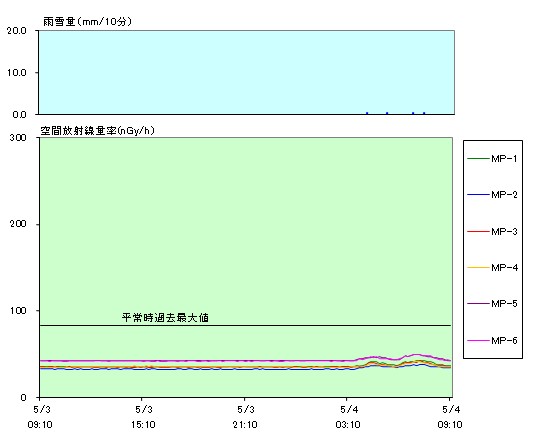
Task: Click the 5/3 09:10 time axis label
Action: 40,417
